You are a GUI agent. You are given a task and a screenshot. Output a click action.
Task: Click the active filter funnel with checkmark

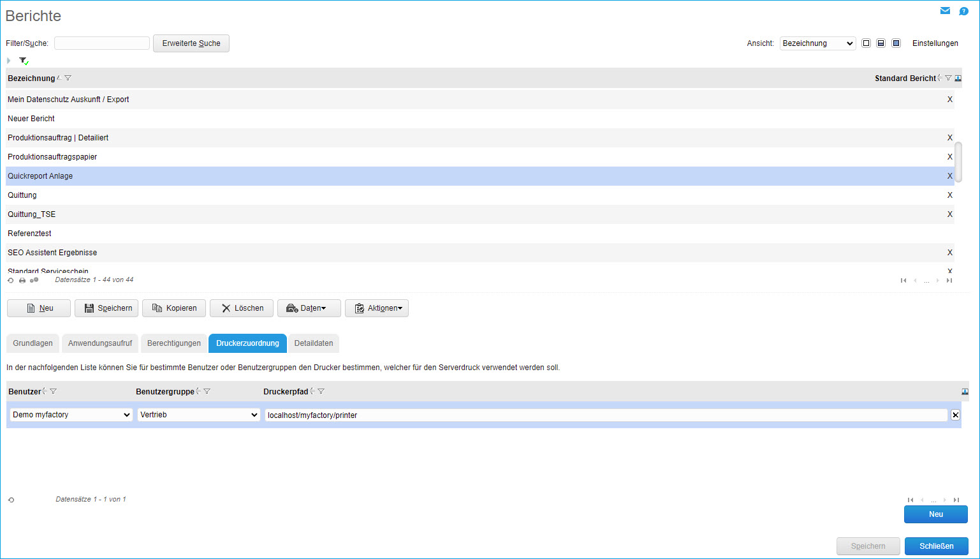(24, 61)
